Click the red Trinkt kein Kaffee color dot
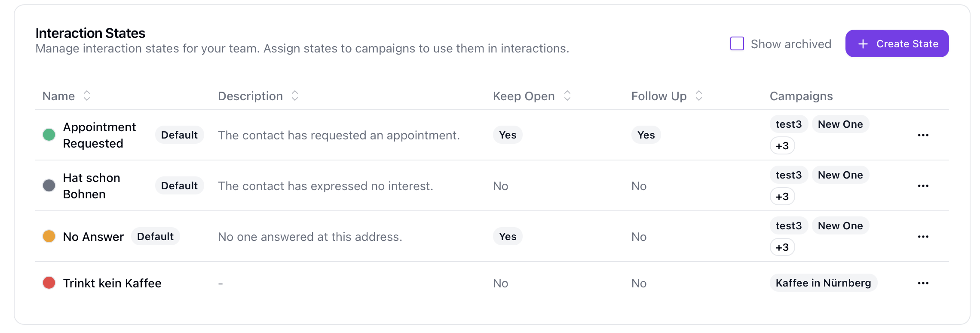 click(49, 283)
